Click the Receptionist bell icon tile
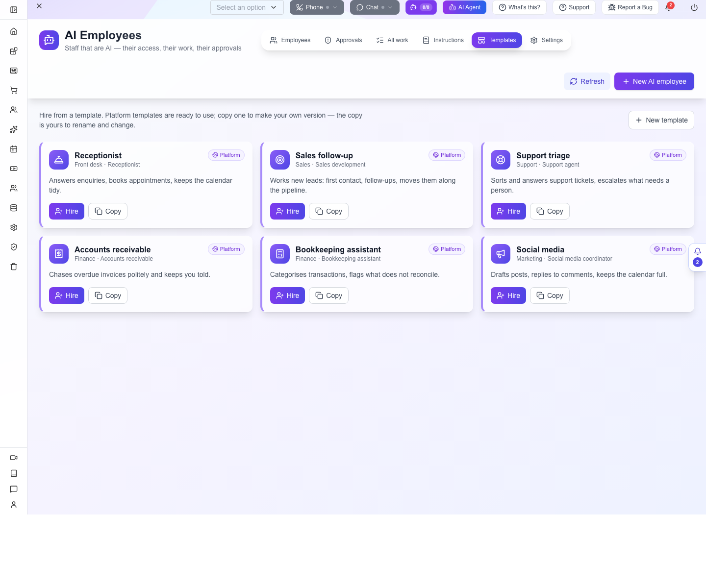 [59, 160]
